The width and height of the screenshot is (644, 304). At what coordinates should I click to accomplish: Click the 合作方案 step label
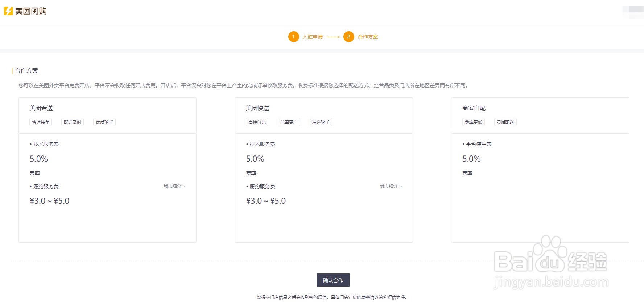[x=368, y=37]
